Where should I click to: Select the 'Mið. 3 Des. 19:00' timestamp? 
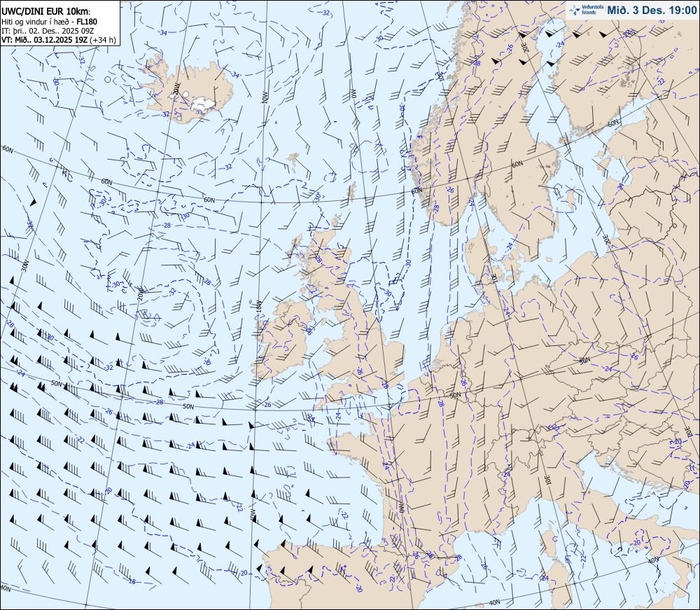[651, 11]
